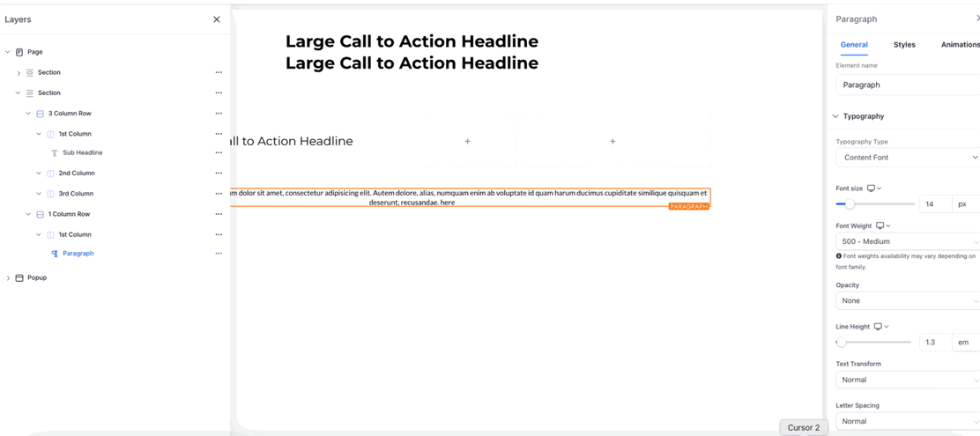This screenshot has height=436, width=980.
Task: Click the orange PARAGRAPH label tag
Action: [x=689, y=206]
